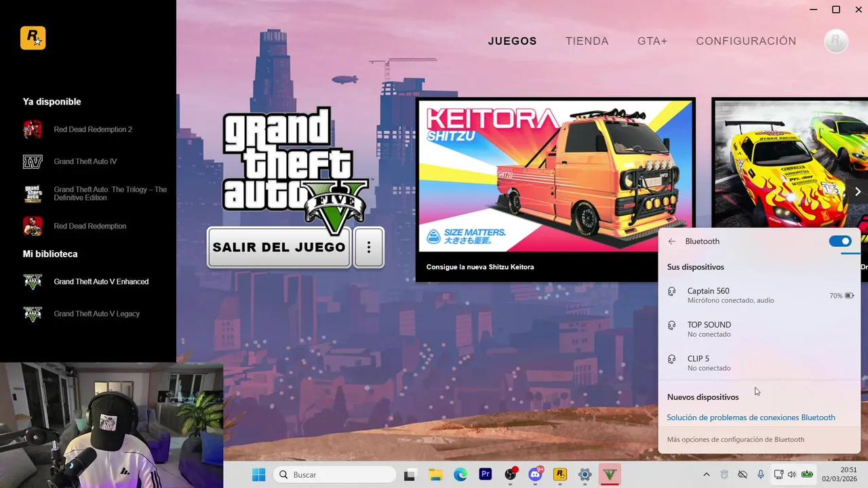Image resolution: width=868 pixels, height=488 pixels.
Task: Turn off the Bluetooth toggle
Action: pos(840,241)
